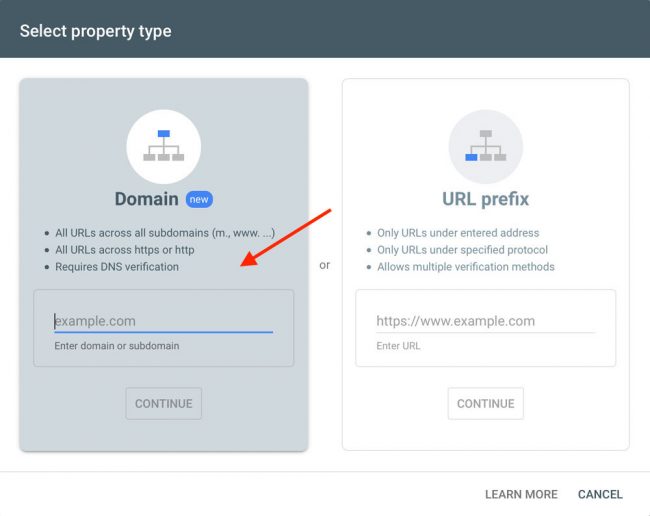
Task: Click the "Select property type" dialog title
Action: click(96, 31)
